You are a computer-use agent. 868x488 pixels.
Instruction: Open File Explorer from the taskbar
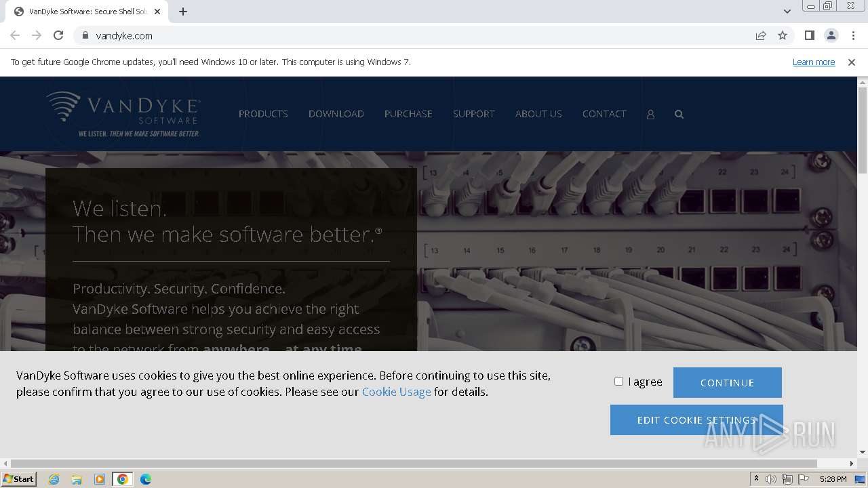pos(77,479)
